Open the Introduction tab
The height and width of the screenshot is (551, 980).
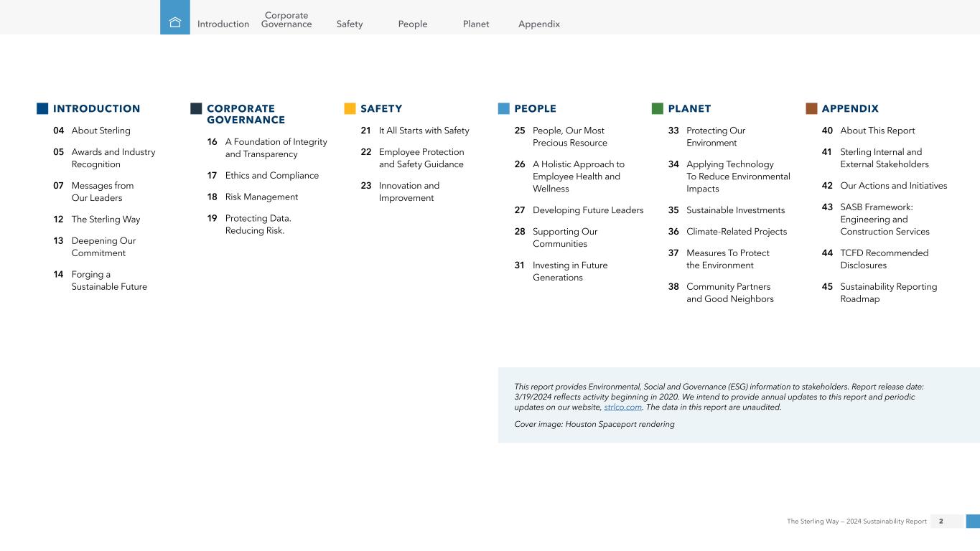coord(223,24)
